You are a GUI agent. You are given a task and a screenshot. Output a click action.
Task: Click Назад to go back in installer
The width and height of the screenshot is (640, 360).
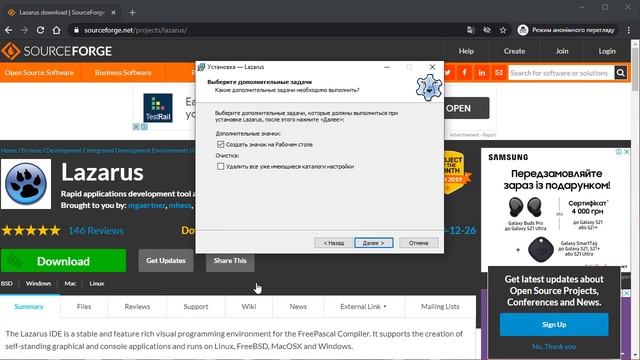(333, 243)
